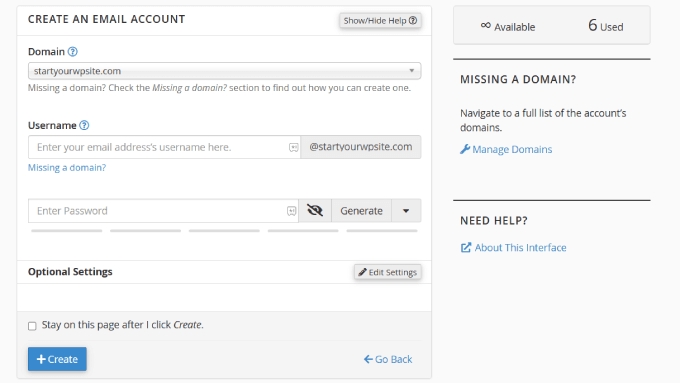The image size is (680, 383).
Task: Click the infinity Available icon
Action: [486, 26]
